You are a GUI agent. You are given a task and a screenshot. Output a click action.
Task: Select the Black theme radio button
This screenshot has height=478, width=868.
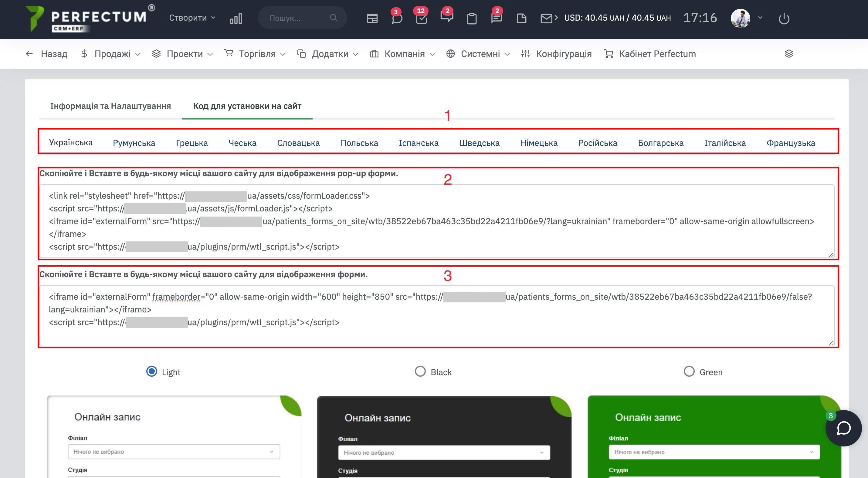pyautogui.click(x=420, y=372)
